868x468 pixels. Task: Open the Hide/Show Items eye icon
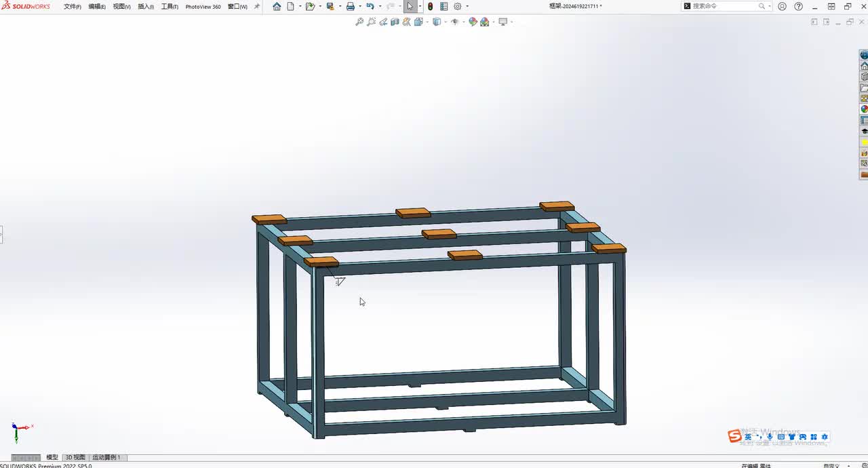click(454, 22)
